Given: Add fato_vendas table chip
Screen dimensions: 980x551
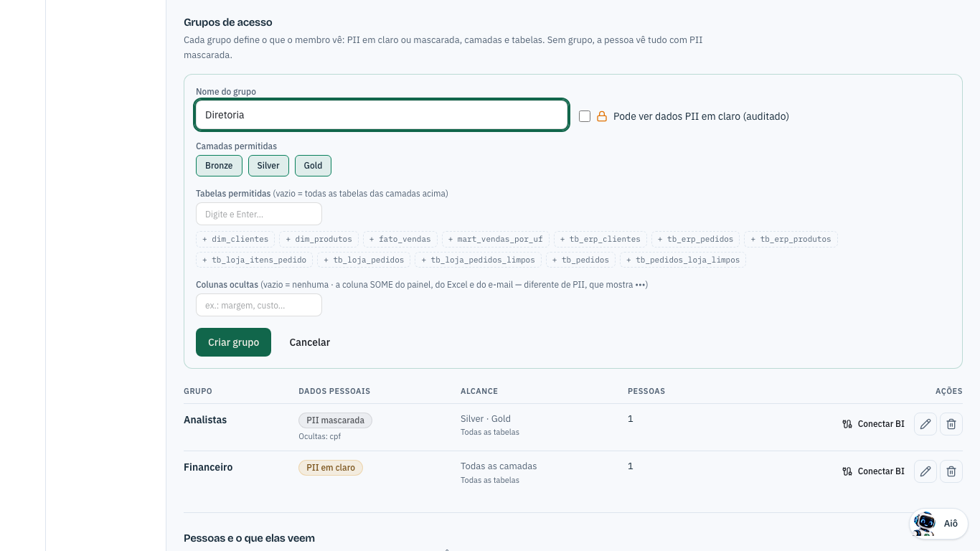Looking at the screenshot, I should coord(400,239).
